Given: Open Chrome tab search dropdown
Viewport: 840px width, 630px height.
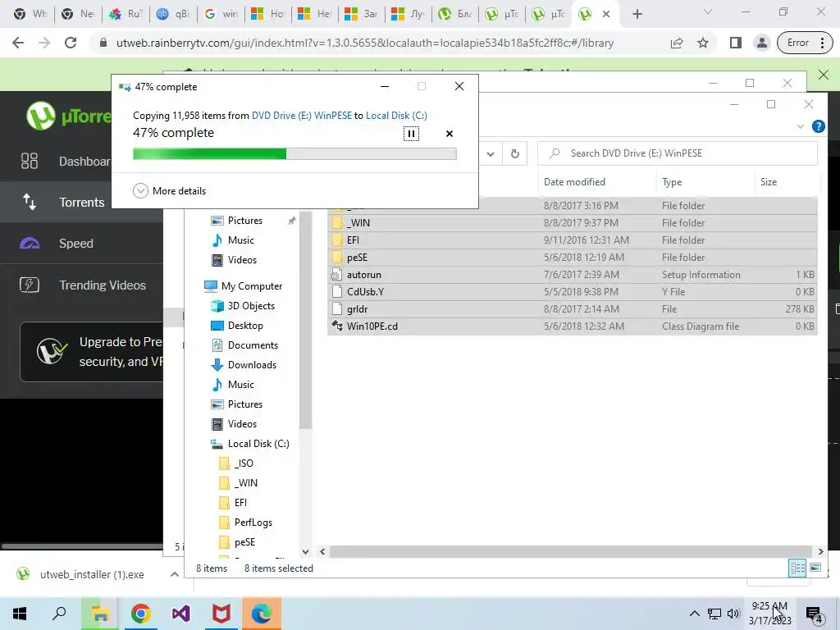Looking at the screenshot, I should (x=707, y=11).
